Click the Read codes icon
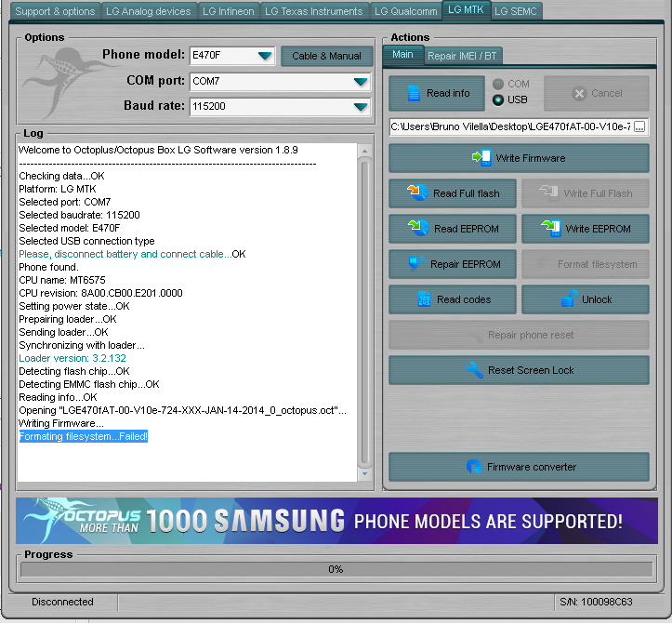This screenshot has width=672, height=624. [x=424, y=299]
